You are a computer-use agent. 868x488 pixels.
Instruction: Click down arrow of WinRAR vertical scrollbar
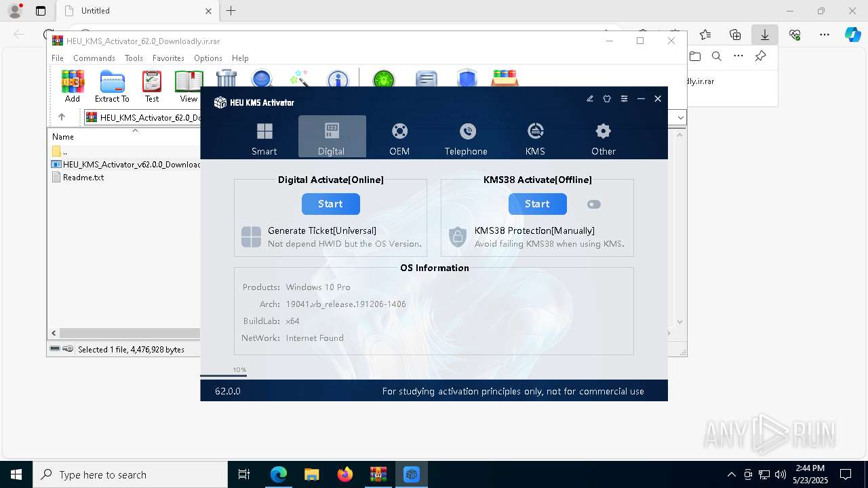pyautogui.click(x=680, y=322)
